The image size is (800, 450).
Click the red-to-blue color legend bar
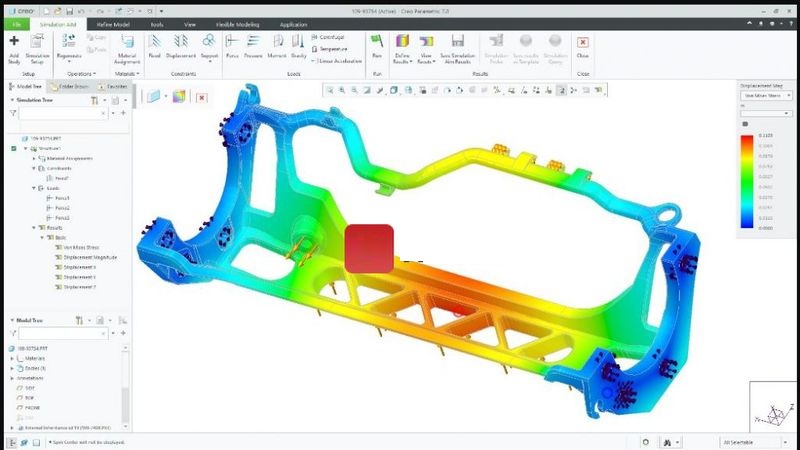(x=747, y=181)
